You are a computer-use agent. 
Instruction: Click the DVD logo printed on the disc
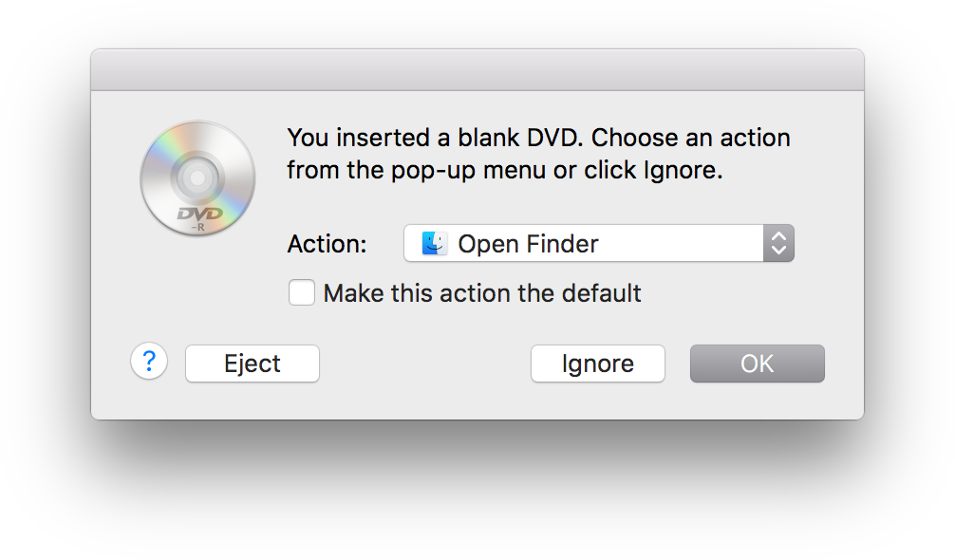(x=199, y=214)
